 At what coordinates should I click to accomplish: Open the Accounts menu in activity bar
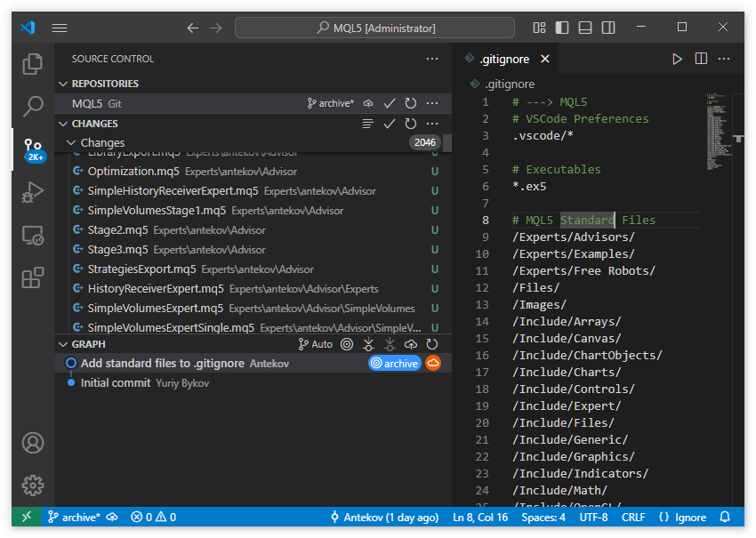33,443
